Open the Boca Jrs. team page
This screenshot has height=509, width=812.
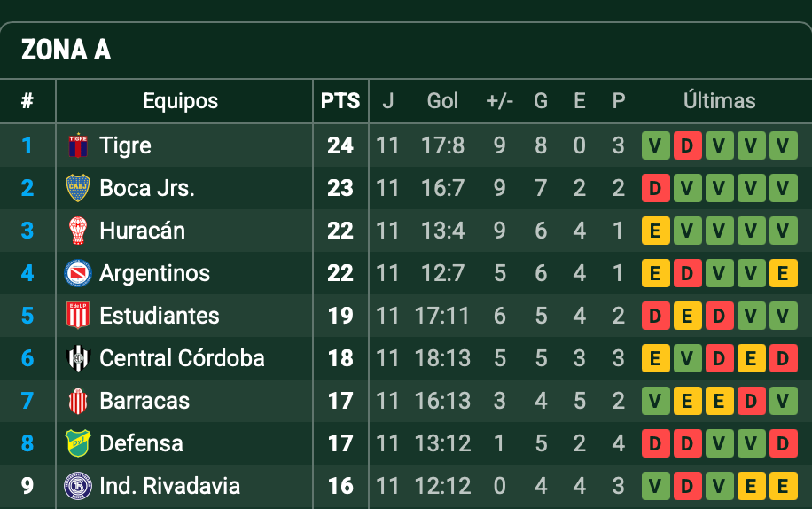tap(146, 188)
